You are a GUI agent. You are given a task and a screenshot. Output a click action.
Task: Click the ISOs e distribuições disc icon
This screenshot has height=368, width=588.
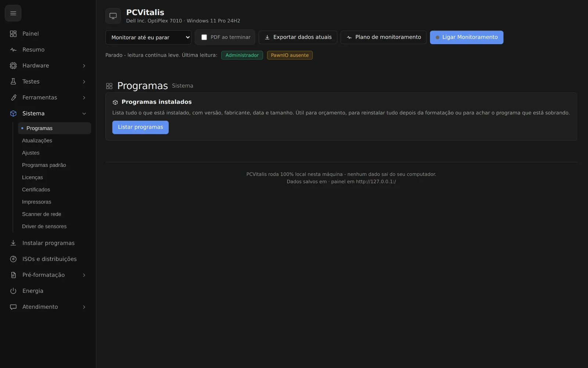click(x=13, y=259)
